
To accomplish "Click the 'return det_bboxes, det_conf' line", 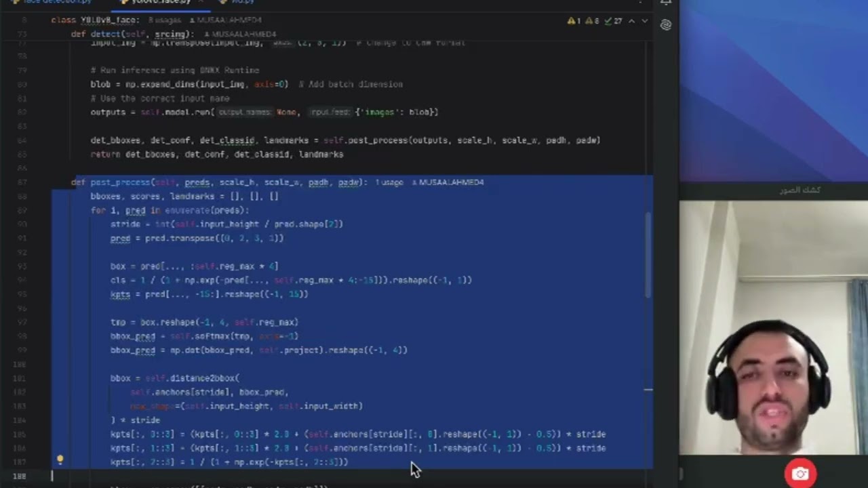I will point(217,155).
